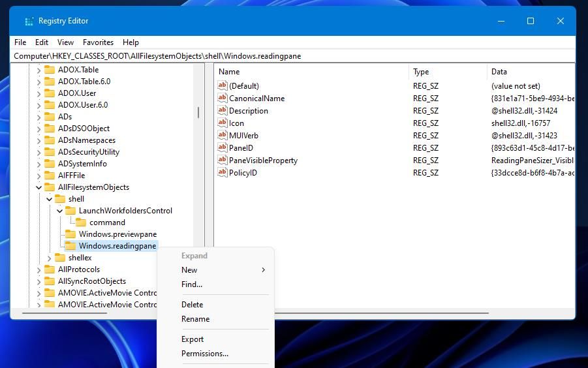Click the ADOX.Table.6.0 folder icon
588x368 pixels.
pyautogui.click(x=50, y=82)
